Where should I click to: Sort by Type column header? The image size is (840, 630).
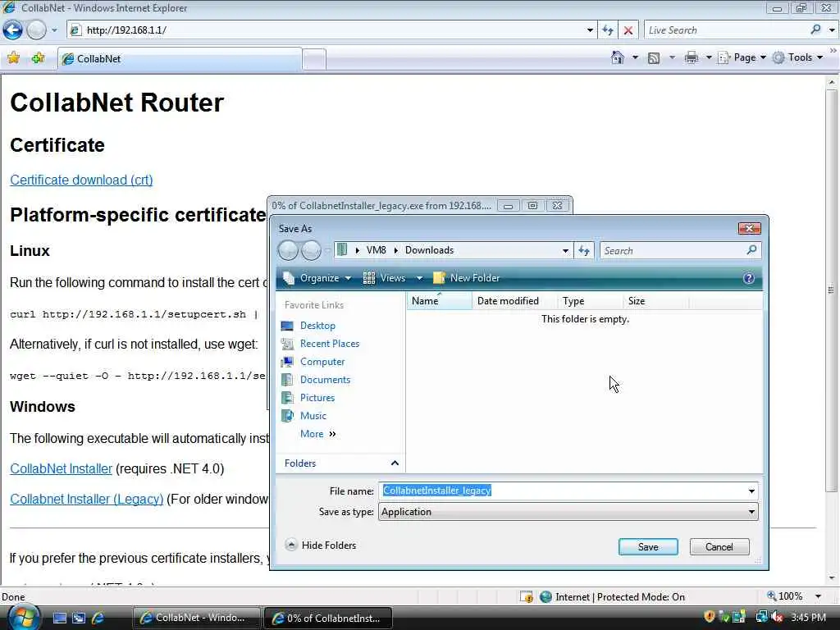coord(591,301)
